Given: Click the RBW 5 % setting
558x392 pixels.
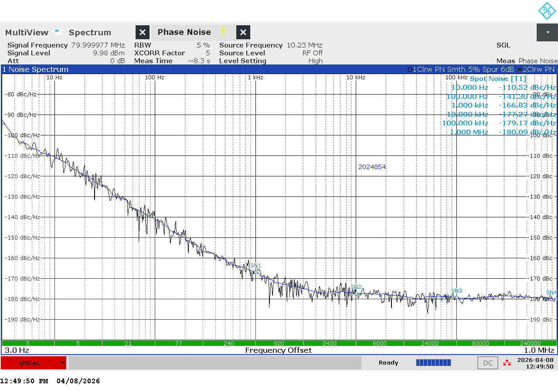Looking at the screenshot, I should 172,45.
